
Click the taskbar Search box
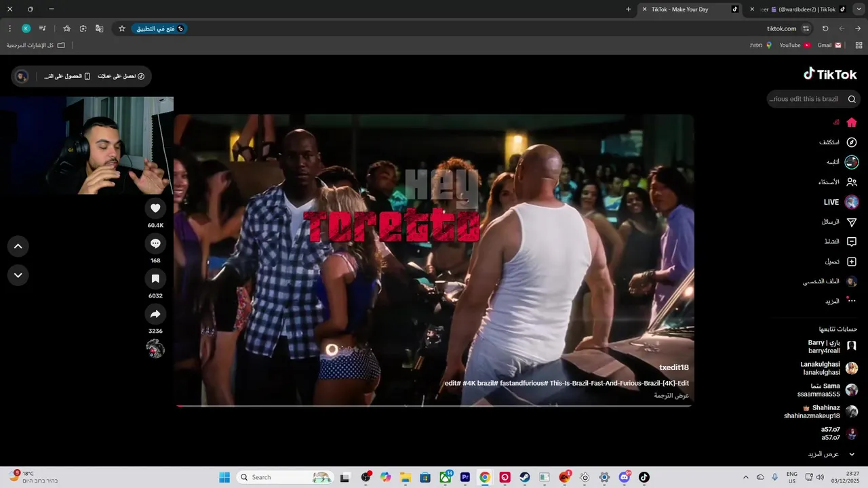point(285,477)
